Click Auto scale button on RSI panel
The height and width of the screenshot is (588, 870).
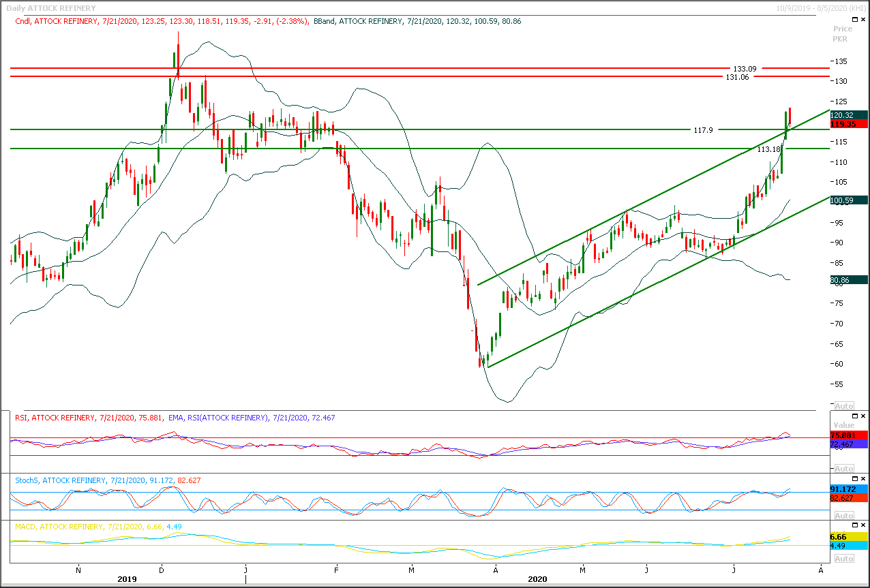(x=844, y=469)
